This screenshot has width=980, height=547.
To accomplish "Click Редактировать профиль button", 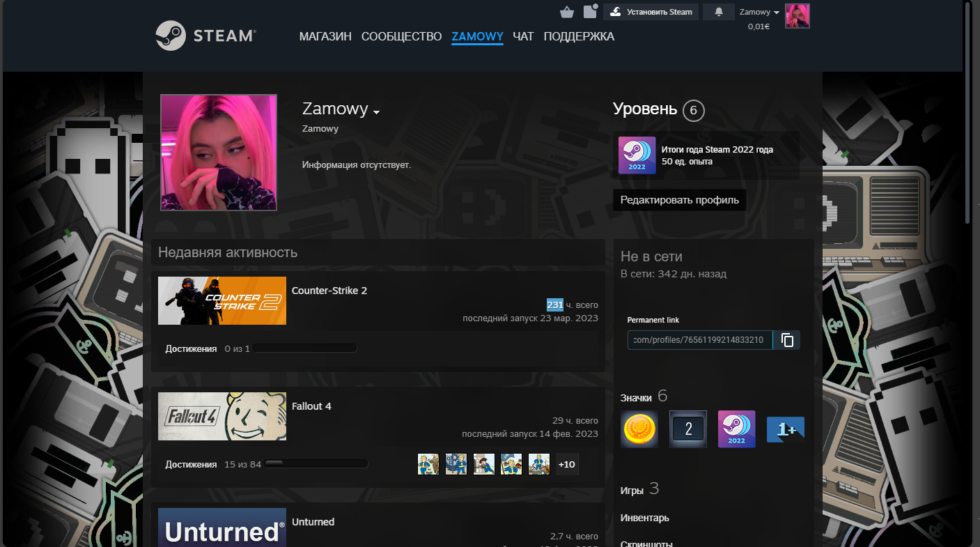I will click(x=680, y=200).
